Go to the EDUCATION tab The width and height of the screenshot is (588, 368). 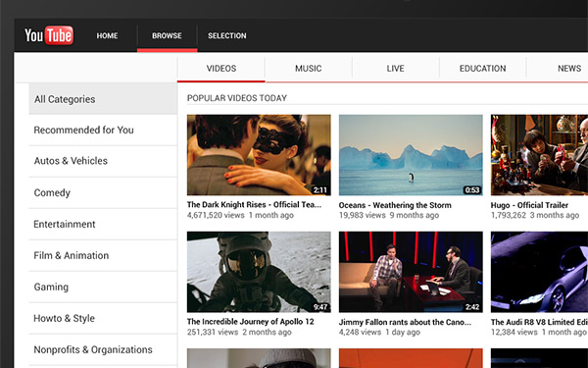point(482,69)
